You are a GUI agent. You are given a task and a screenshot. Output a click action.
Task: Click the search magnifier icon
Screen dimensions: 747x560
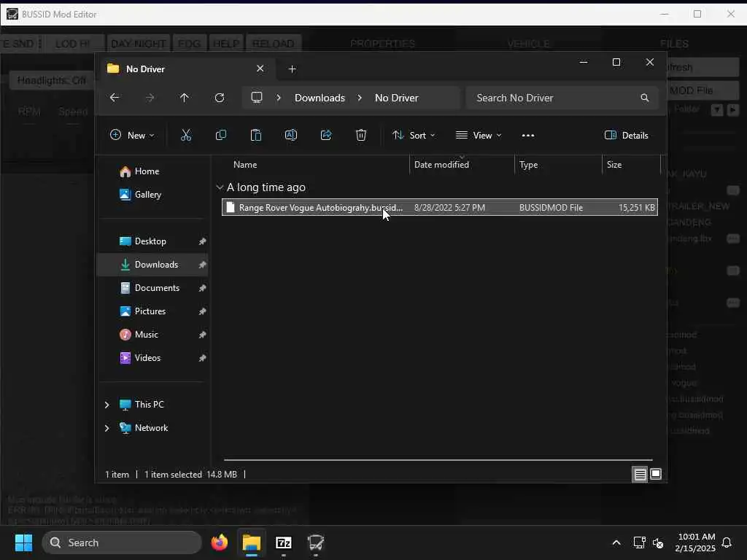[x=645, y=98]
